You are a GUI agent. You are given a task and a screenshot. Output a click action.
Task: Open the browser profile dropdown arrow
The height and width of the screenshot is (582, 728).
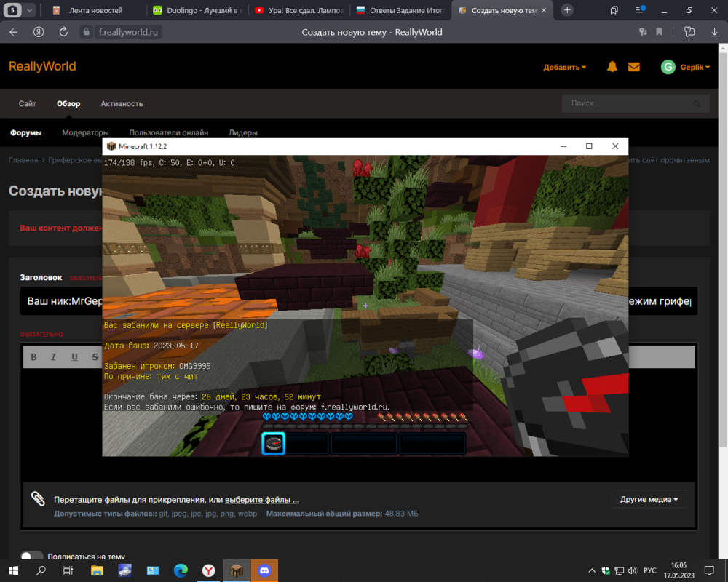[x=29, y=10]
